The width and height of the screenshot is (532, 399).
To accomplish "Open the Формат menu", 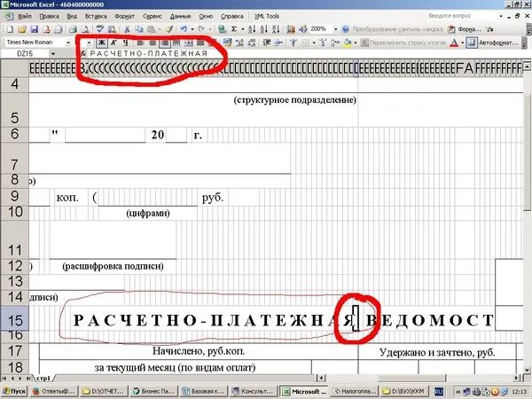I will coord(124,16).
